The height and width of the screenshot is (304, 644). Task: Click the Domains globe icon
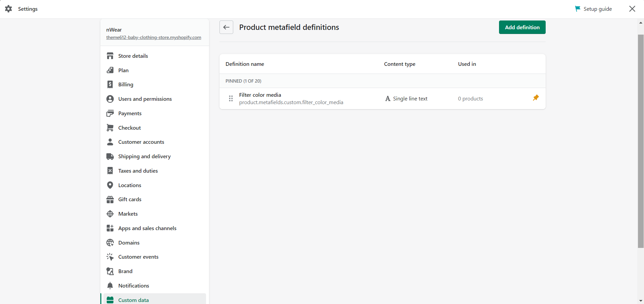pyautogui.click(x=110, y=243)
